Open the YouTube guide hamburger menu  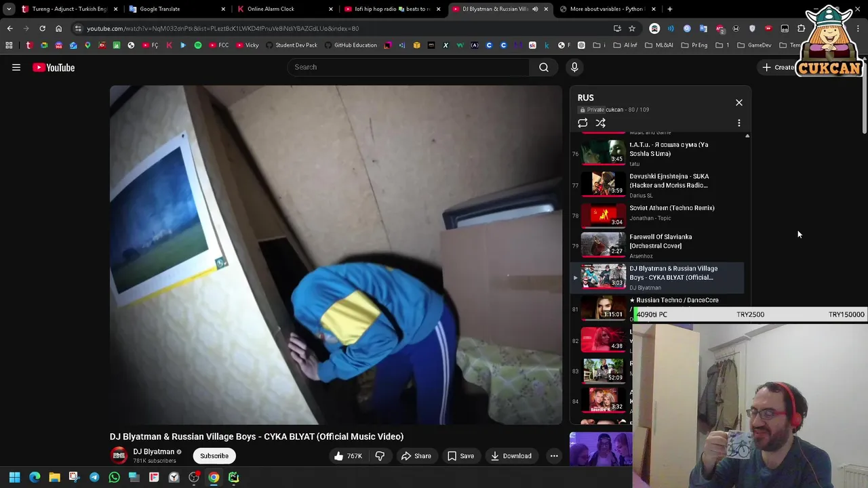(x=16, y=67)
